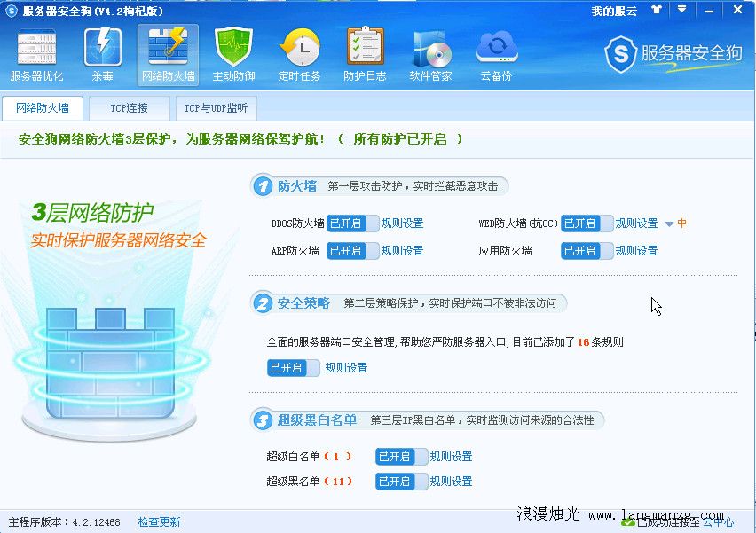Open the 定时任务 clock module

tap(299, 55)
